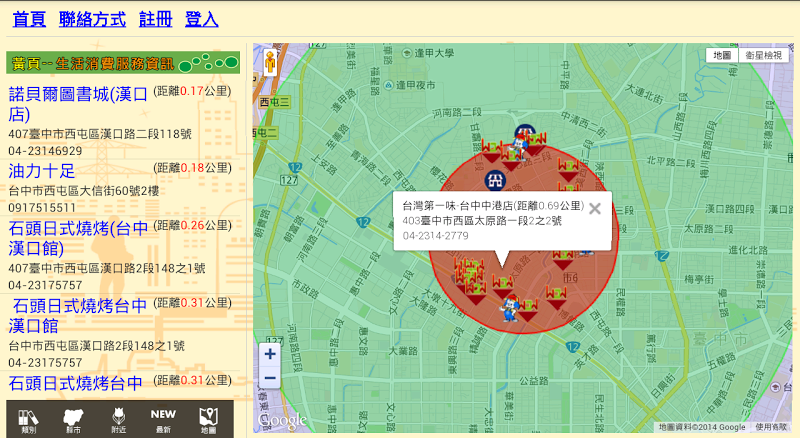Screen dimensions: 800x438
Task: Select the popup address 403臺中市西區太原路一段2之2號
Action: pyautogui.click(x=482, y=221)
